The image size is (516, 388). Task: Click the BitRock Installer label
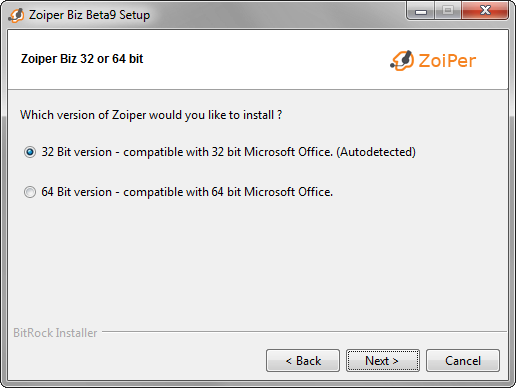[55, 333]
